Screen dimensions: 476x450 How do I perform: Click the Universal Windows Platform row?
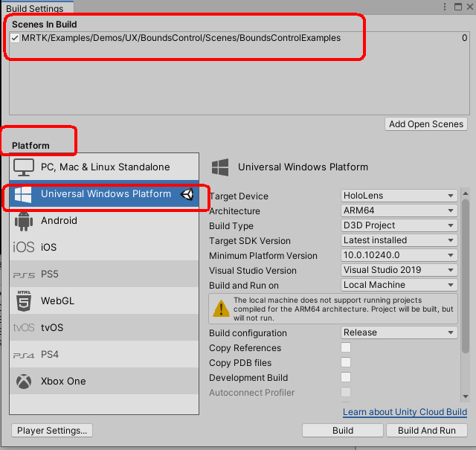pos(104,193)
